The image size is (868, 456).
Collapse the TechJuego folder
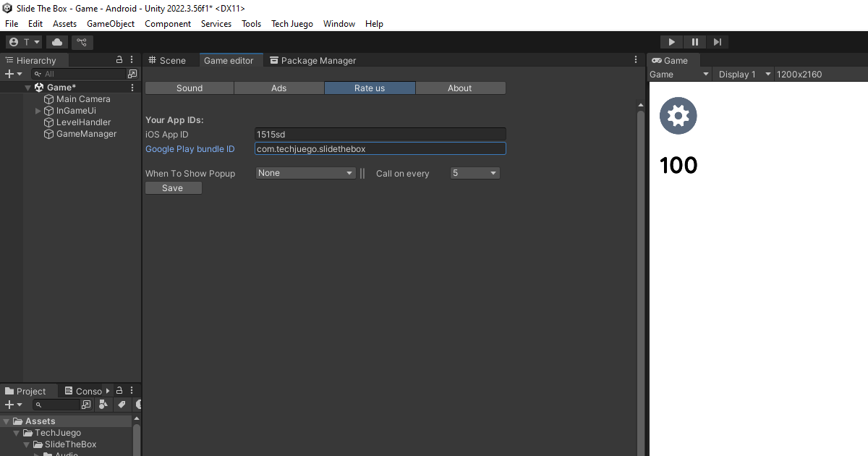(x=17, y=433)
